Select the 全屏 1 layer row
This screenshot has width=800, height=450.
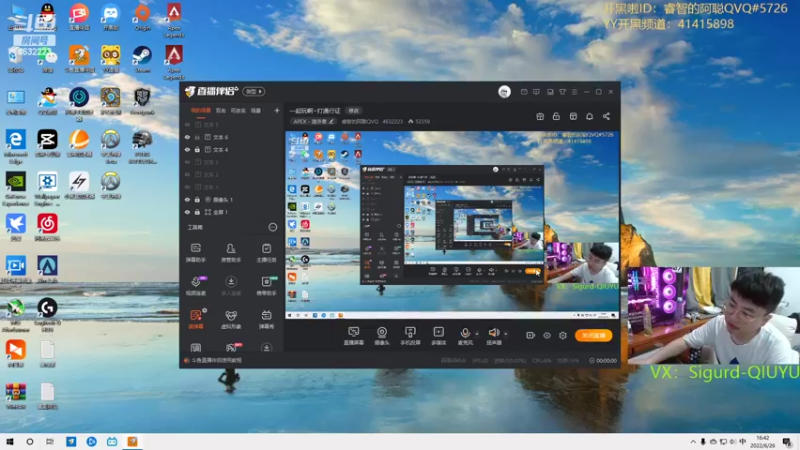click(232, 212)
